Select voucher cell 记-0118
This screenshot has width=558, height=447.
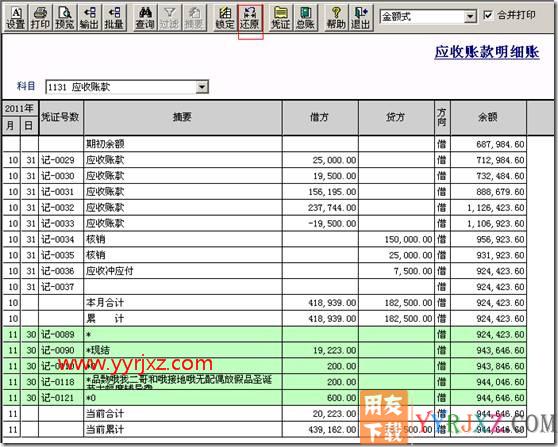point(61,382)
